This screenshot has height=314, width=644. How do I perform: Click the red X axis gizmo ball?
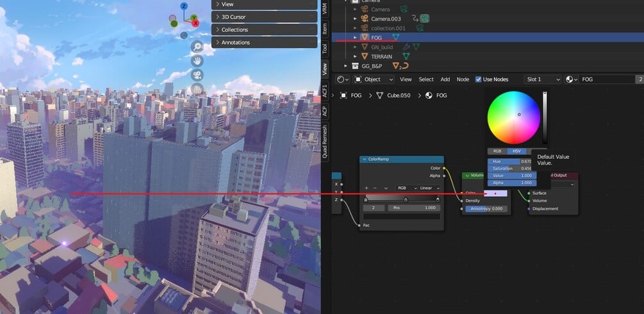195,24
